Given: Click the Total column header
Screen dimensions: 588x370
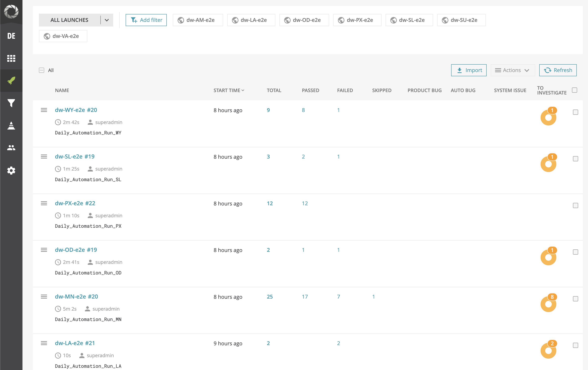Looking at the screenshot, I should click(x=274, y=90).
